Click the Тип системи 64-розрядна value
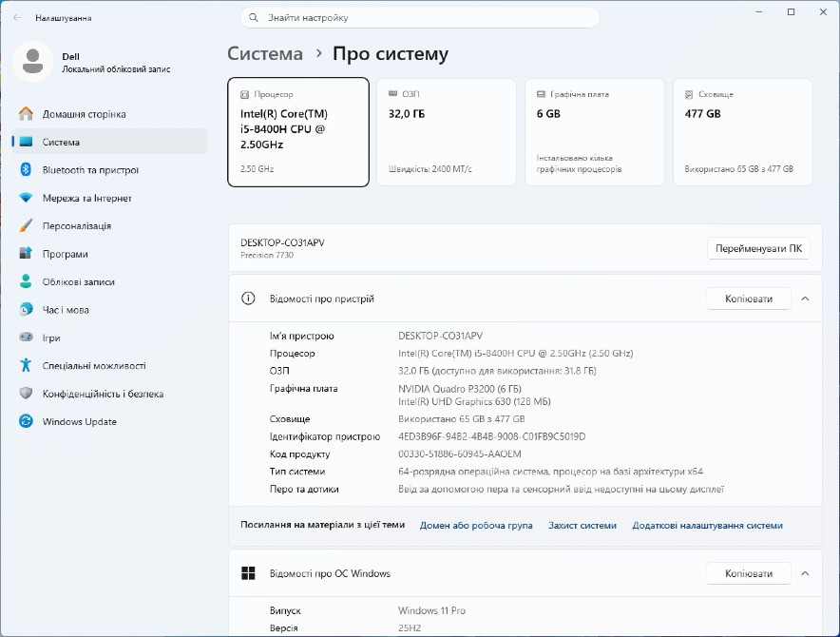 (x=551, y=472)
